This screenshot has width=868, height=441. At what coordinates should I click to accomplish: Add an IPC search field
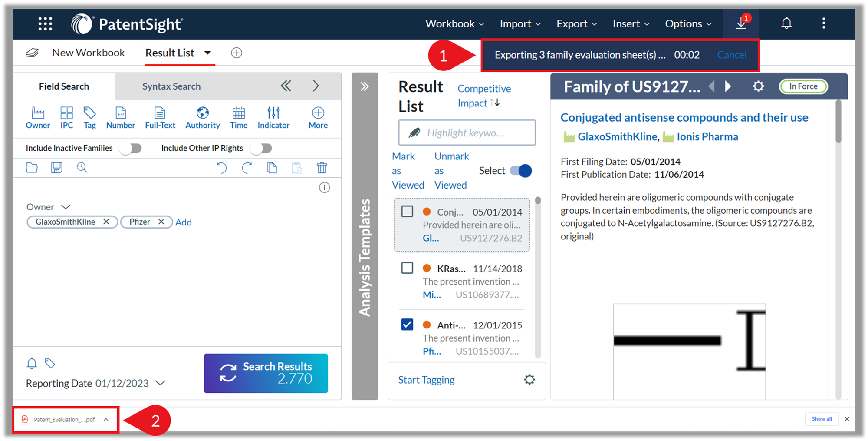pos(66,118)
